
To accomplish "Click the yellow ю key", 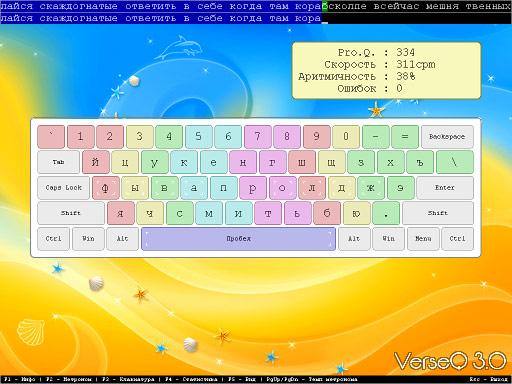I will click(x=356, y=213).
